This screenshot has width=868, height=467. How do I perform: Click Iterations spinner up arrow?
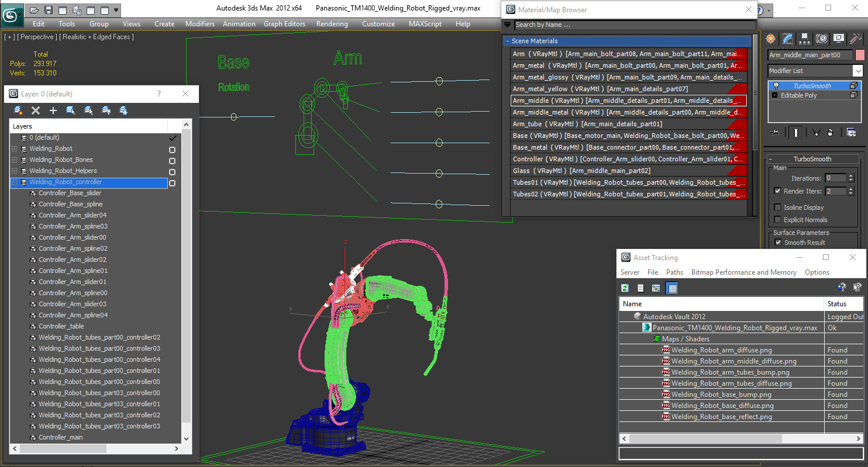point(850,176)
